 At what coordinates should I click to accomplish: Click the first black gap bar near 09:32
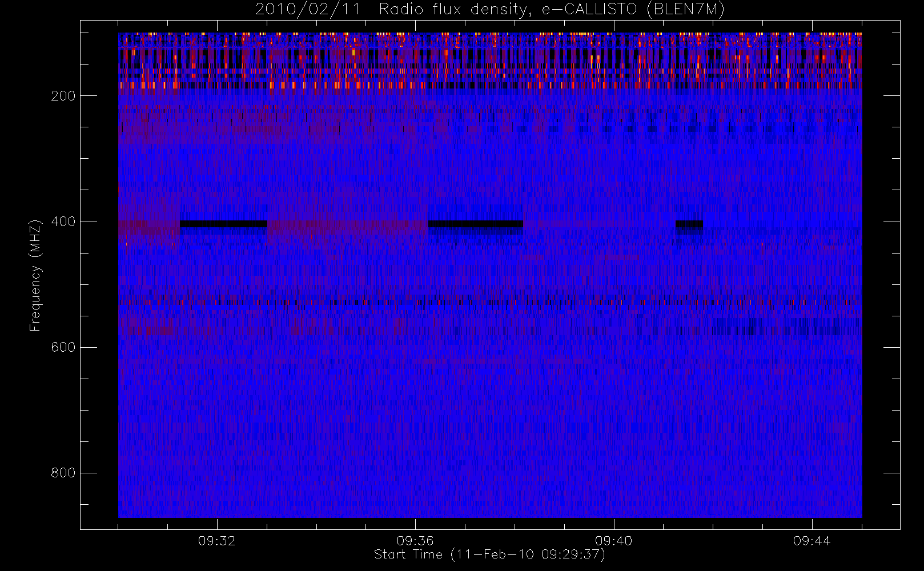[223, 224]
